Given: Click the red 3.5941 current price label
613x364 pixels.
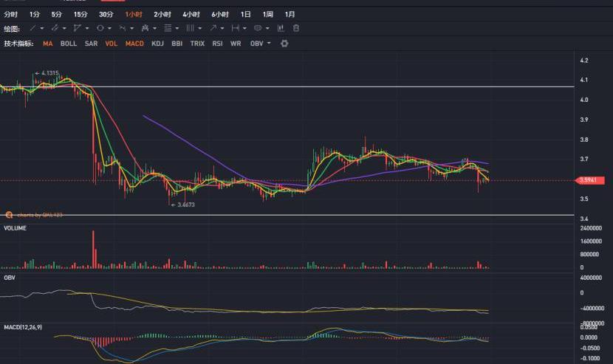Looking at the screenshot, I should tap(592, 179).
